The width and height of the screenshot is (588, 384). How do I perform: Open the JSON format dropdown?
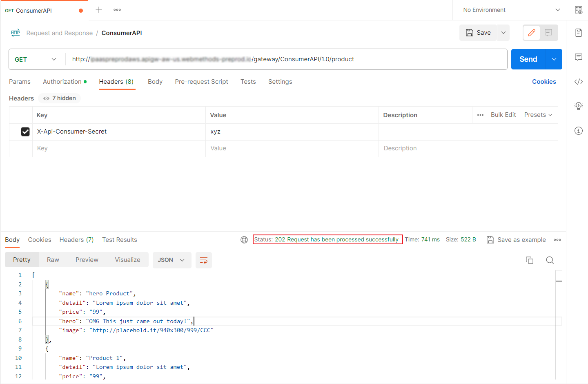tap(172, 260)
